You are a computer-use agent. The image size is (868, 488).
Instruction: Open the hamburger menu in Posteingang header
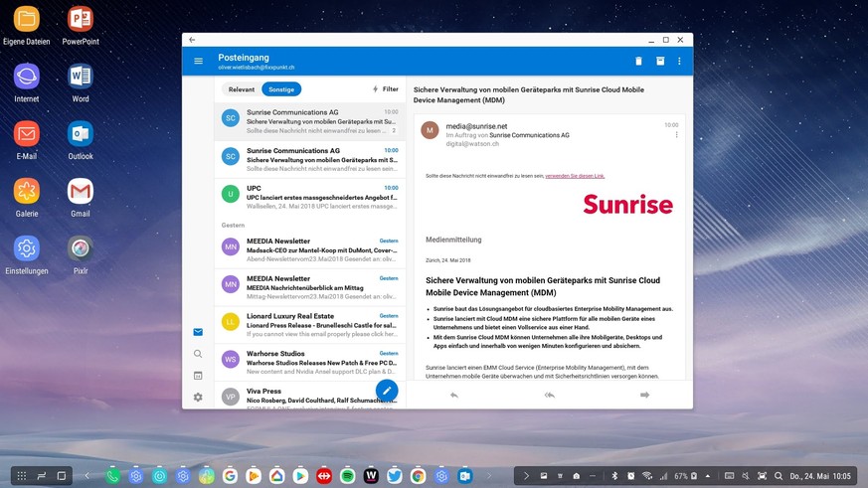(x=198, y=62)
